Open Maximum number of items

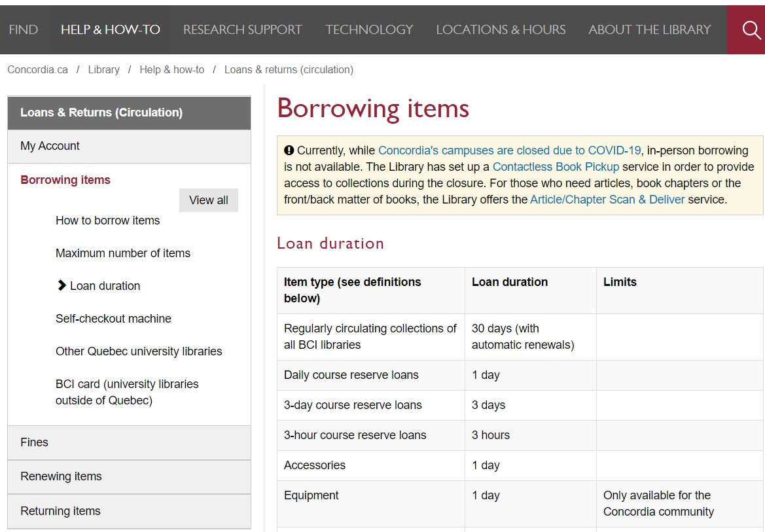click(x=123, y=253)
